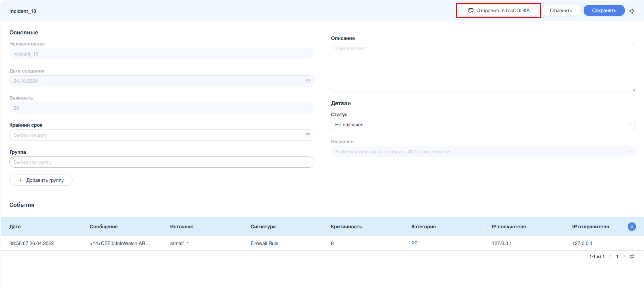Viewport: 644px width, 288px height.
Task: Open pagination settings icon below table
Action: [632, 256]
